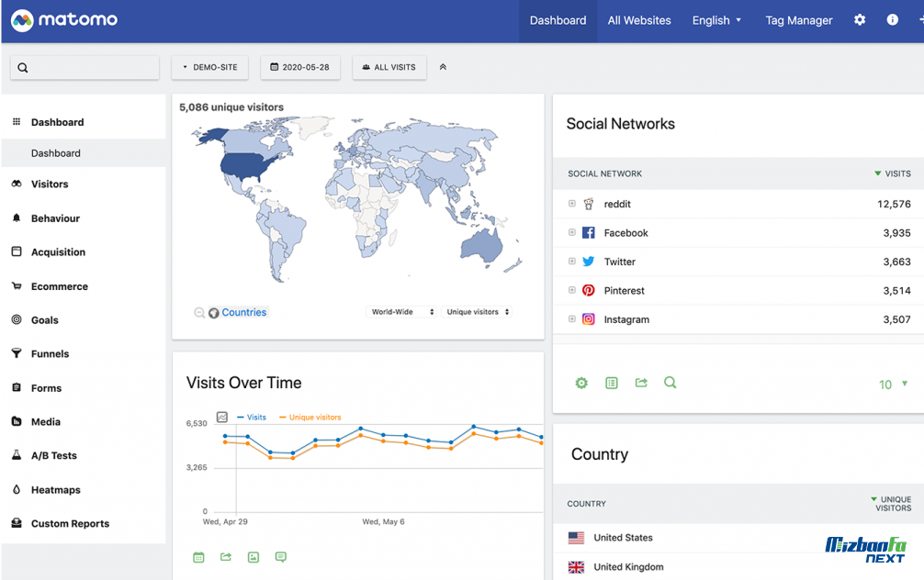
Task: Click the 12,576 visits value
Action: pos(894,205)
